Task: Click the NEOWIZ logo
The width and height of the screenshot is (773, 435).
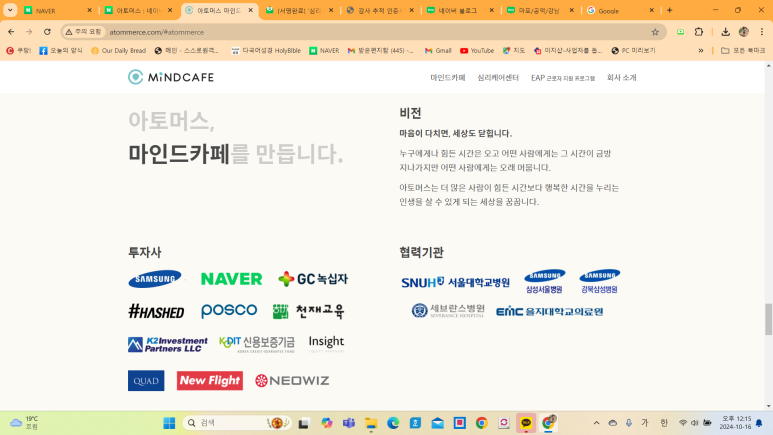Action: [292, 380]
